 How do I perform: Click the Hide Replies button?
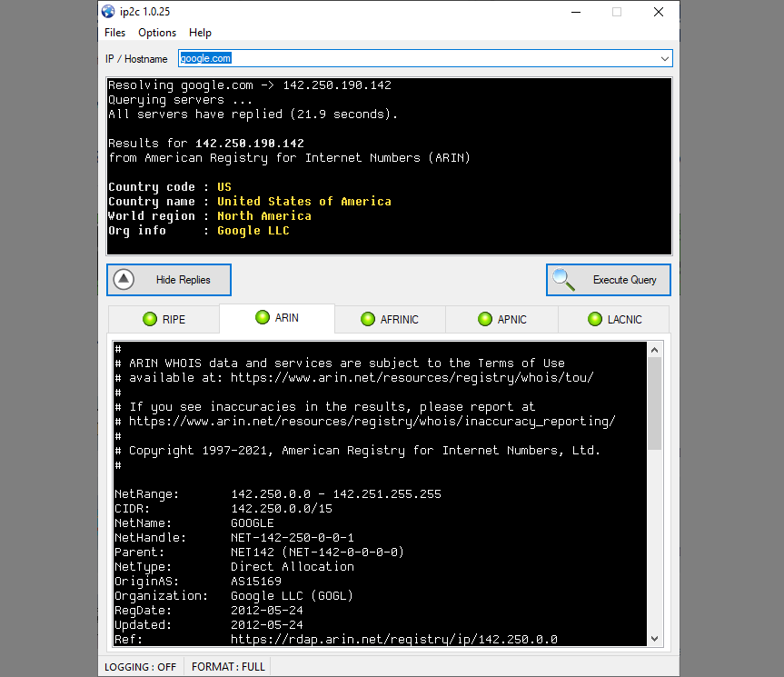click(169, 280)
